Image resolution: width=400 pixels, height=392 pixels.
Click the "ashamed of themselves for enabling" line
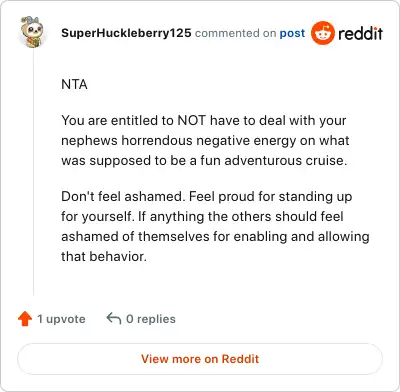click(x=215, y=236)
